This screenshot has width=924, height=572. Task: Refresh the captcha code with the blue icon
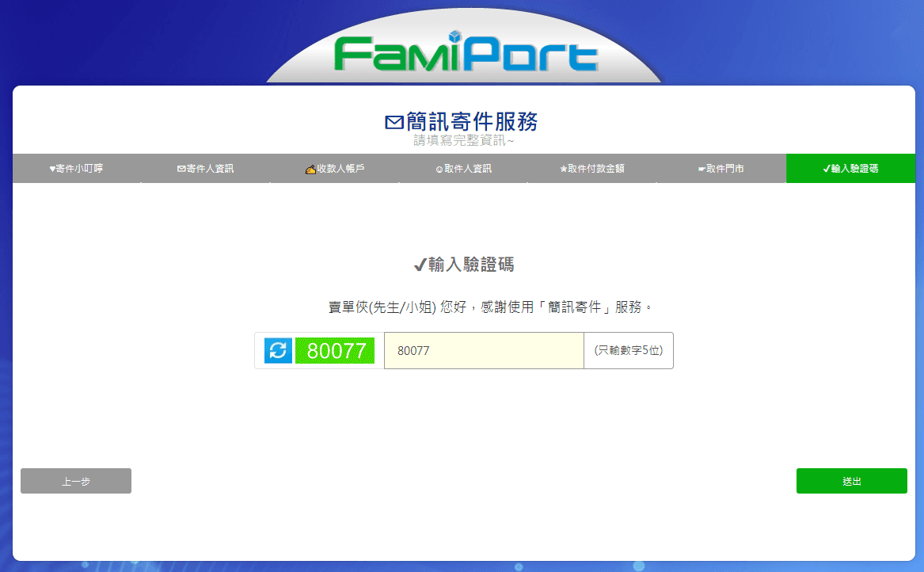click(x=278, y=350)
